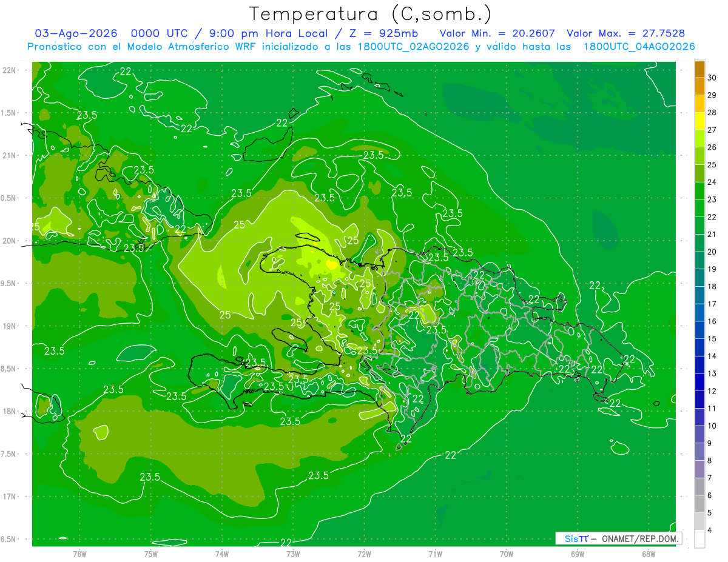Pick purple color bar segment between 8 and 9
This screenshot has height=562, width=728.
(699, 452)
